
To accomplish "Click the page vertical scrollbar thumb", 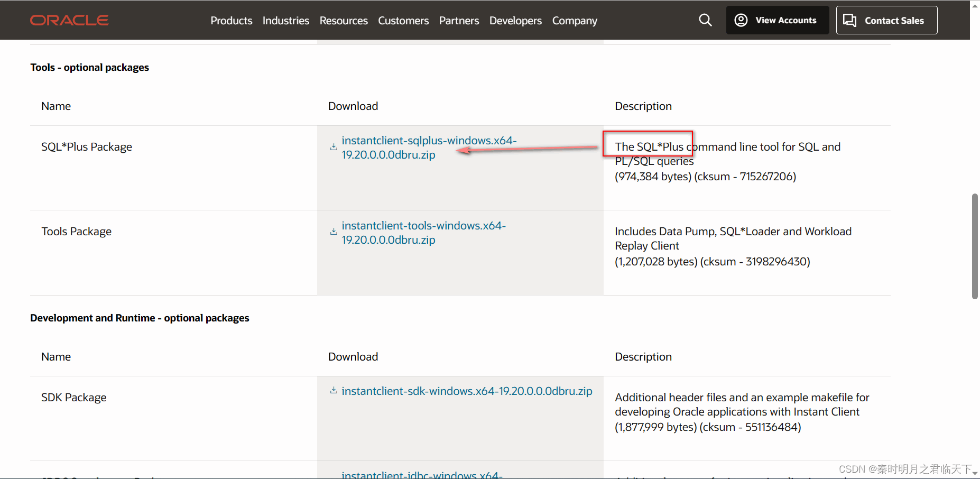I will tap(975, 246).
